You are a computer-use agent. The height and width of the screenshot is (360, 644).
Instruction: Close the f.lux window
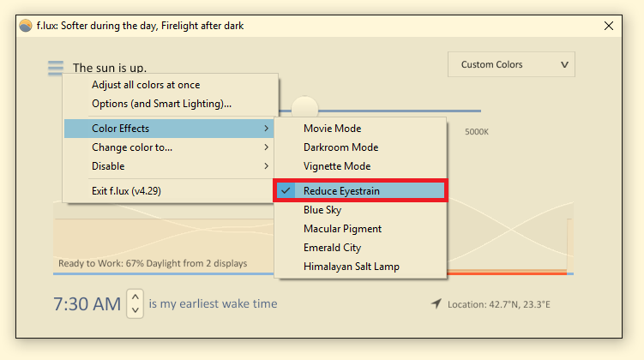[609, 26]
